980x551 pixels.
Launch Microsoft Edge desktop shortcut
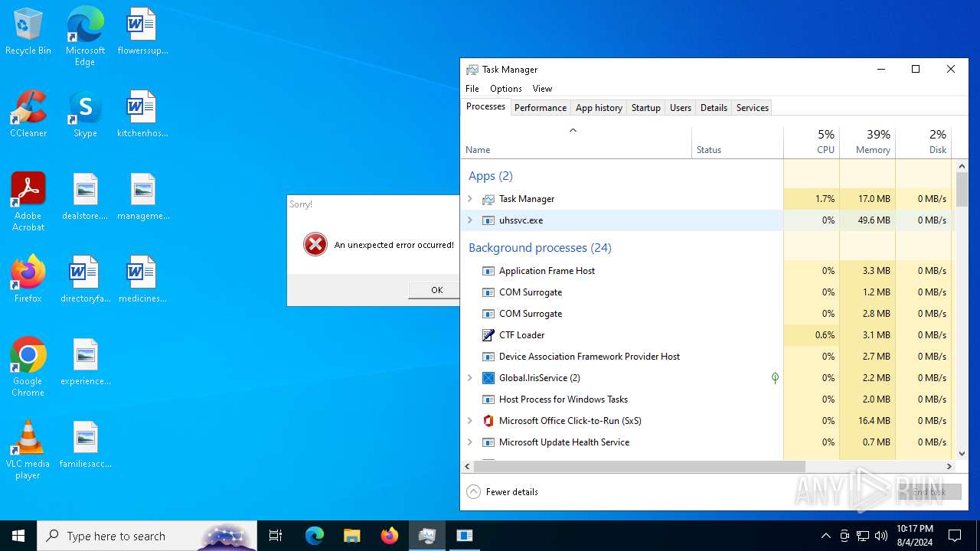[x=85, y=37]
